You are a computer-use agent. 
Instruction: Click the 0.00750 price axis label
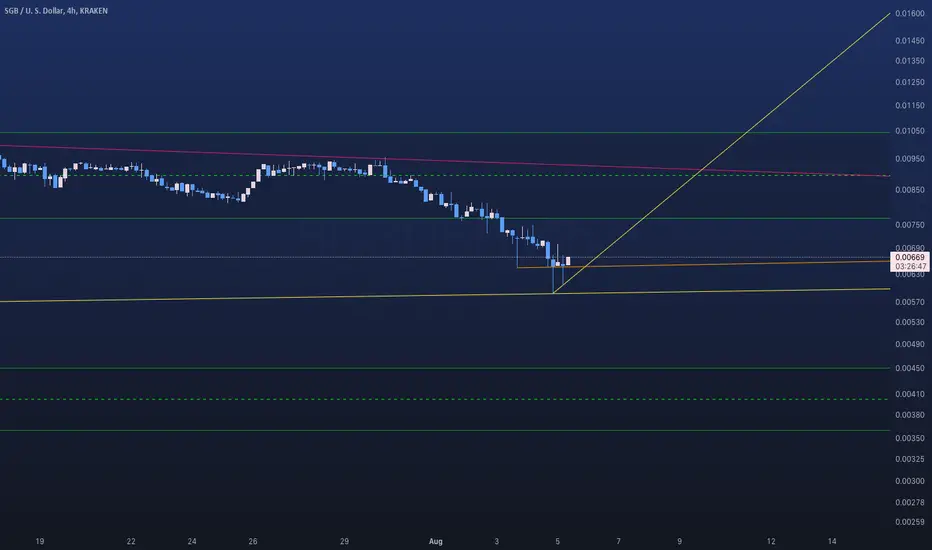(x=909, y=225)
